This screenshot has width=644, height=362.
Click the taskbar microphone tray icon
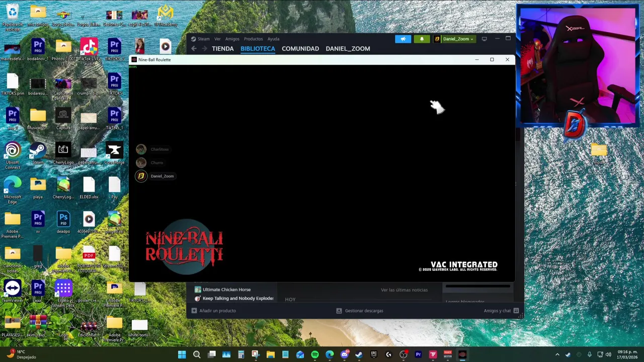589,355
